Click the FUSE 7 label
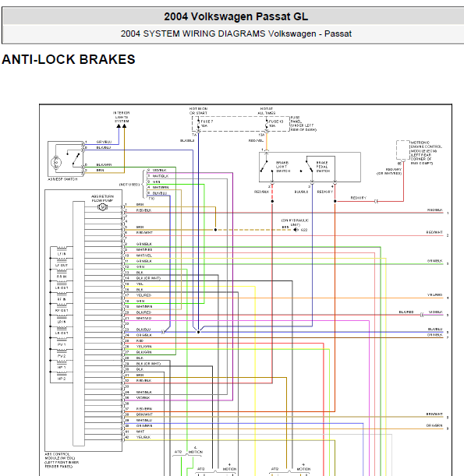464x476 pixels. pyautogui.click(x=207, y=123)
